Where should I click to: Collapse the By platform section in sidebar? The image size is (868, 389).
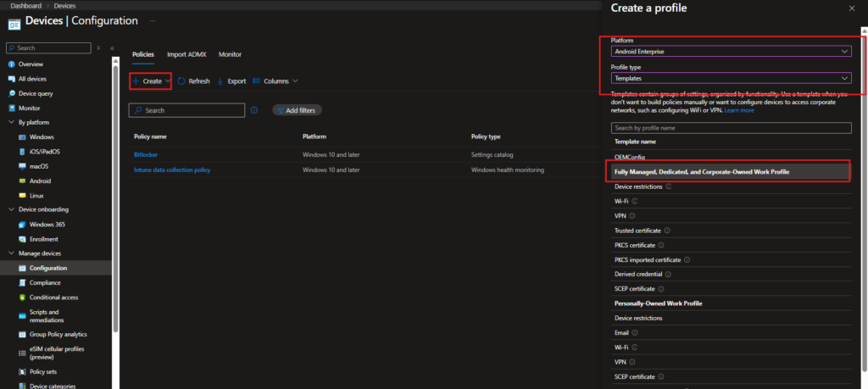pyautogui.click(x=11, y=122)
